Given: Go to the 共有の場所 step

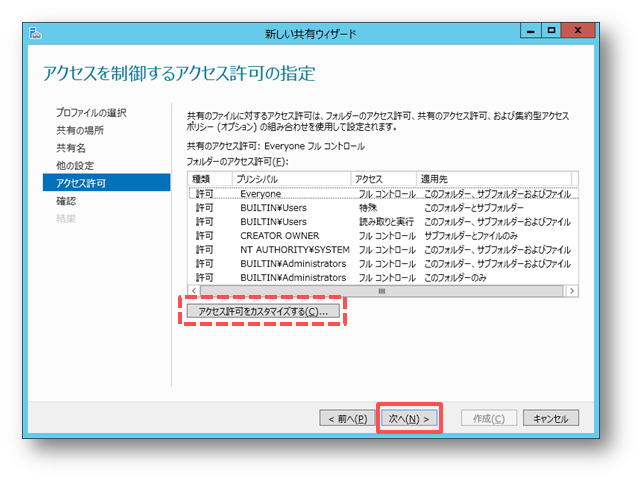Looking at the screenshot, I should (x=80, y=130).
